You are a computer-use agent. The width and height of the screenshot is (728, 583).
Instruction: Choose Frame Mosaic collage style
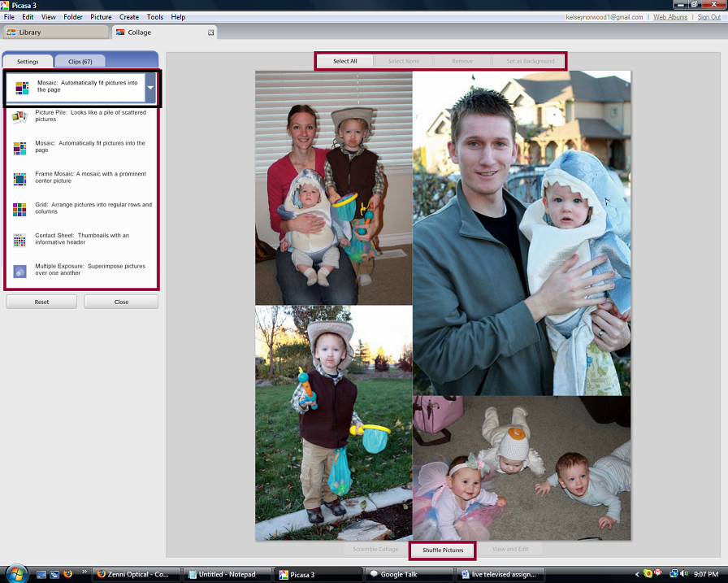[x=82, y=177]
